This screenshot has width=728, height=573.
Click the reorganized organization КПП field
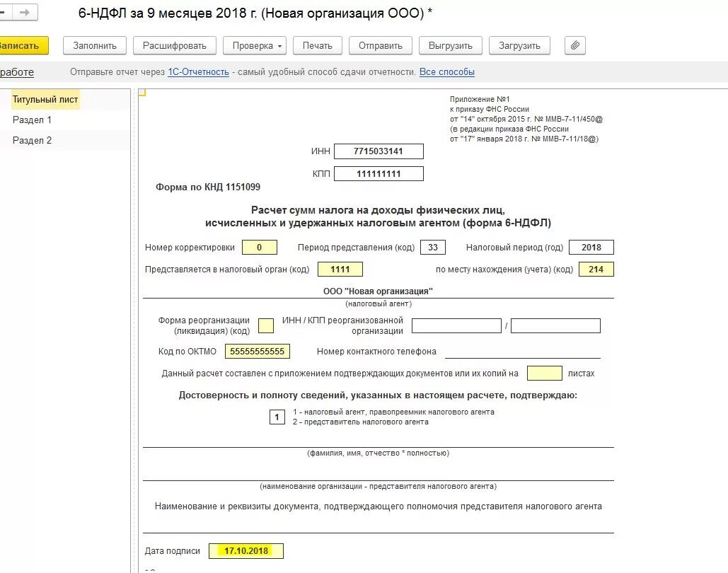(556, 325)
